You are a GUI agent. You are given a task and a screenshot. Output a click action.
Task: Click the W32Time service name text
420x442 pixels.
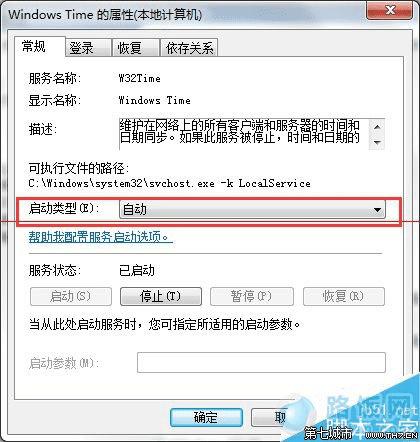pyautogui.click(x=140, y=79)
